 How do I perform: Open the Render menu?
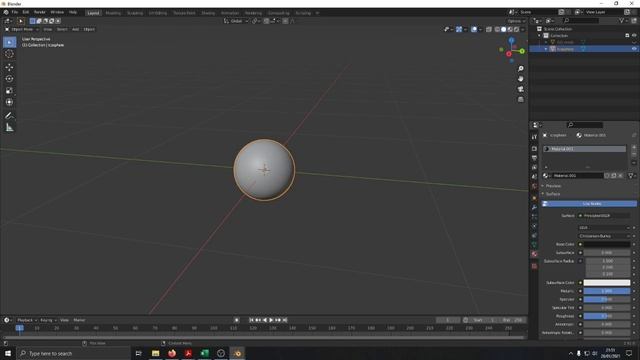(x=40, y=12)
